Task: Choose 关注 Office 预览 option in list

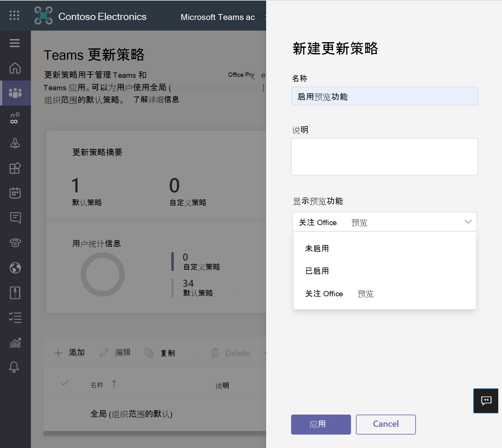Action: (384, 294)
